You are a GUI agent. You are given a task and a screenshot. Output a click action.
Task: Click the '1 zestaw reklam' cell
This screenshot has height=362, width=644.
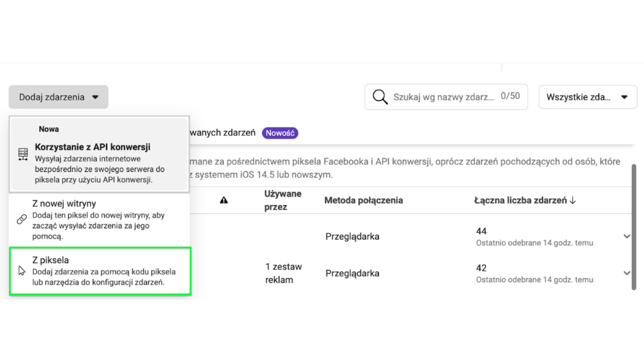tap(283, 273)
